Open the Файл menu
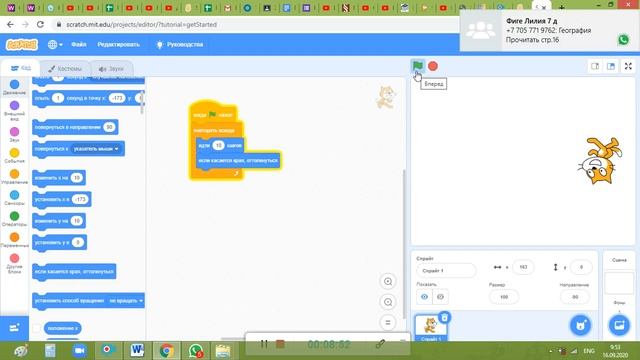The height and width of the screenshot is (360, 640). pos(79,44)
